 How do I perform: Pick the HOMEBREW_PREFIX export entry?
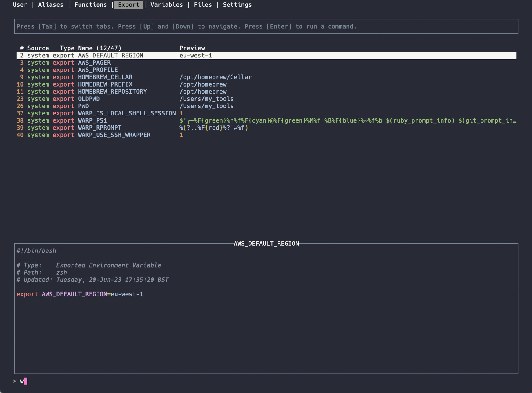click(x=105, y=84)
